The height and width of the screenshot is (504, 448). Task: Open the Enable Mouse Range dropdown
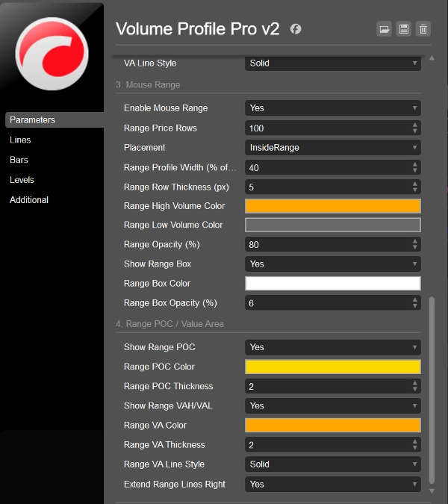[x=332, y=108]
